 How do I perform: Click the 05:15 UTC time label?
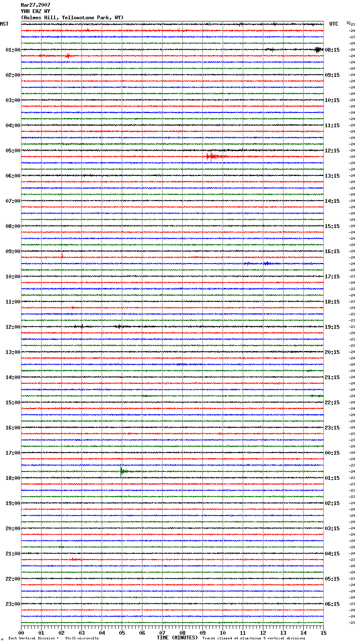tap(332, 579)
